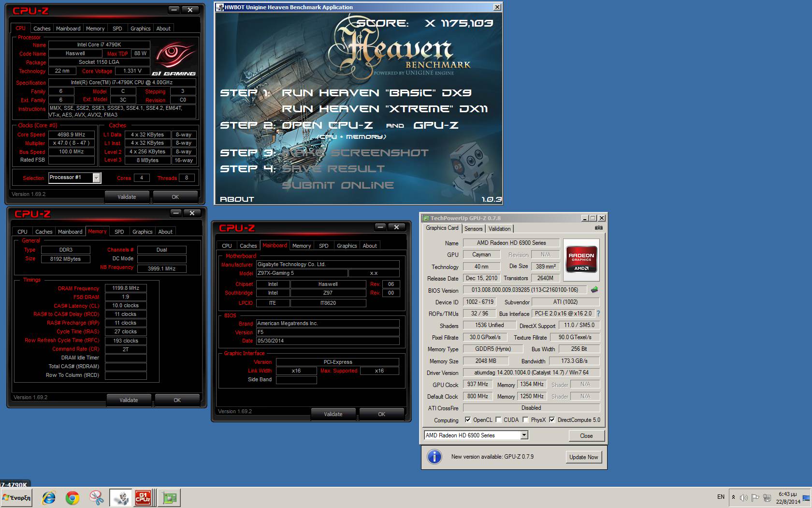Viewport: 812px width, 508px height.
Task: Click the GPU Clock value 937 MHz
Action: 478,384
